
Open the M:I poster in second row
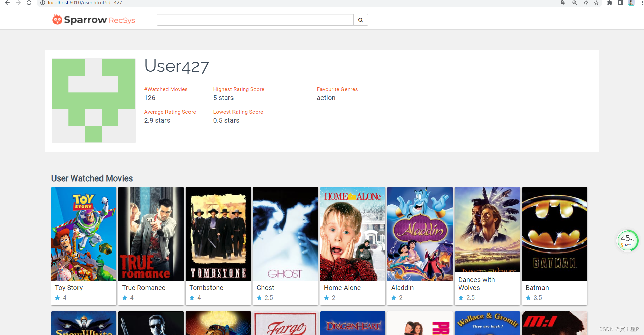(555, 323)
